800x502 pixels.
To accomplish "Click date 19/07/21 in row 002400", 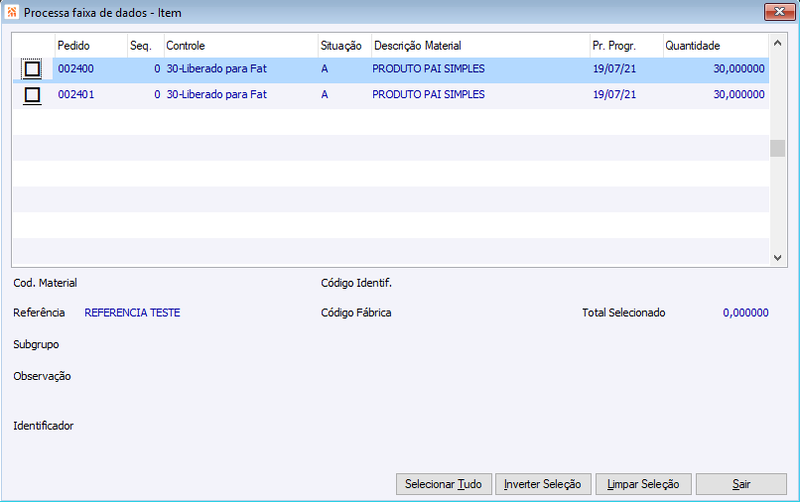I will tap(614, 69).
